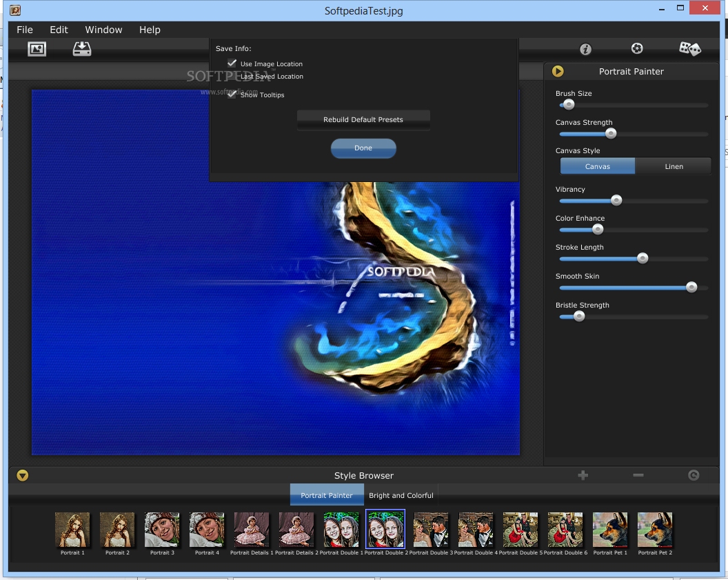Switch to Portrait Painter style tab
The width and height of the screenshot is (728, 580).
pyautogui.click(x=327, y=495)
